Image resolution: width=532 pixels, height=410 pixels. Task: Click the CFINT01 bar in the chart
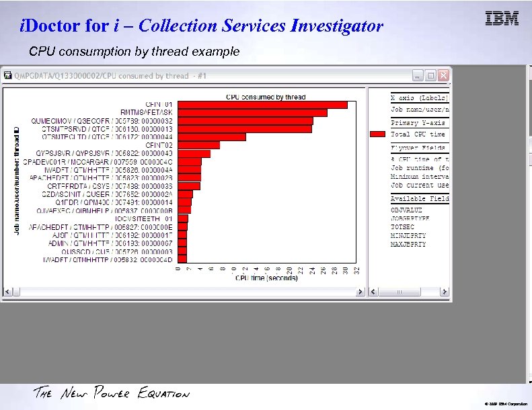tap(262, 105)
